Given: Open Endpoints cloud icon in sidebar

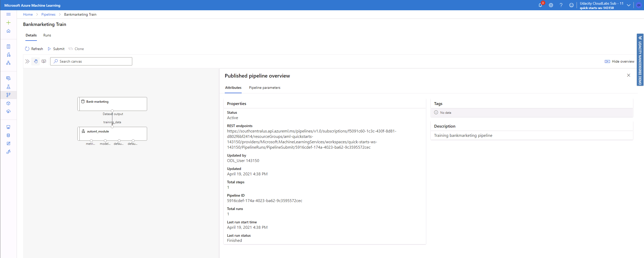Looking at the screenshot, I should [8, 111].
